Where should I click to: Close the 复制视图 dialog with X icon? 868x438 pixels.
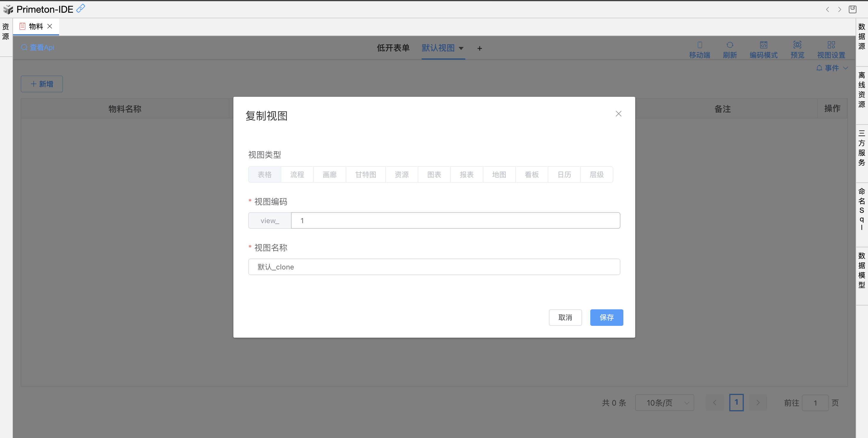(618, 114)
